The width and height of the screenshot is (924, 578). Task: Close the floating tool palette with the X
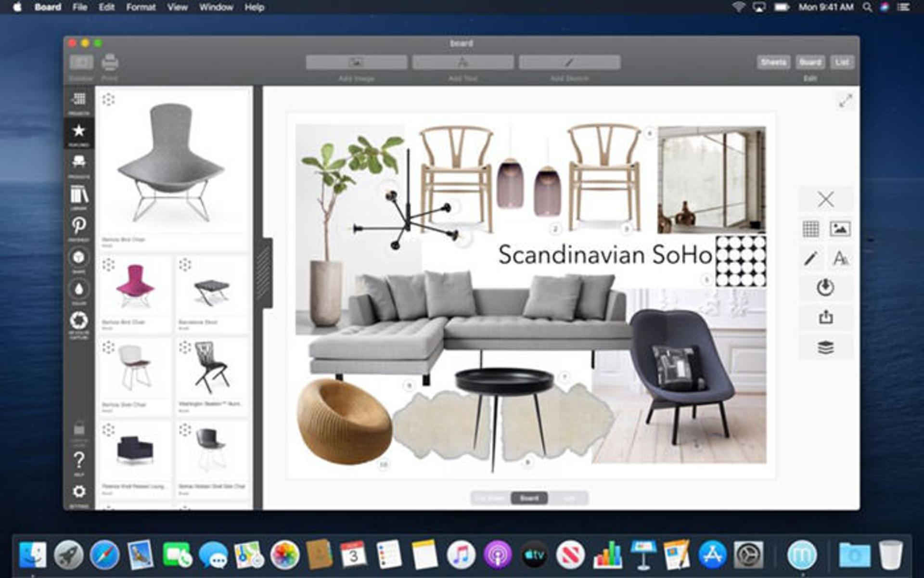pyautogui.click(x=826, y=199)
